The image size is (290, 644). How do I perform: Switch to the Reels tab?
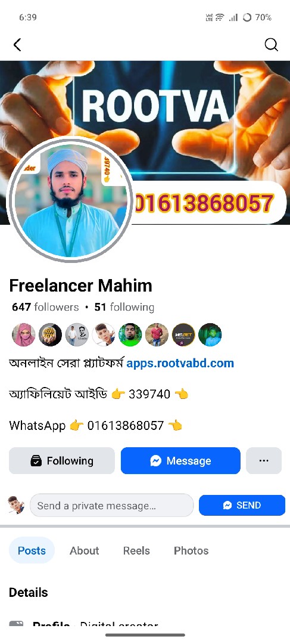coord(136,550)
